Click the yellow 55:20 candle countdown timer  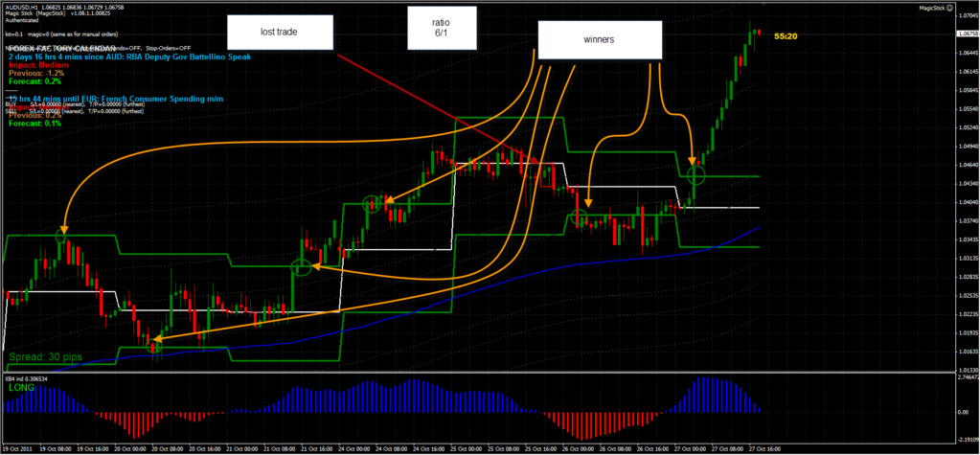click(x=785, y=36)
